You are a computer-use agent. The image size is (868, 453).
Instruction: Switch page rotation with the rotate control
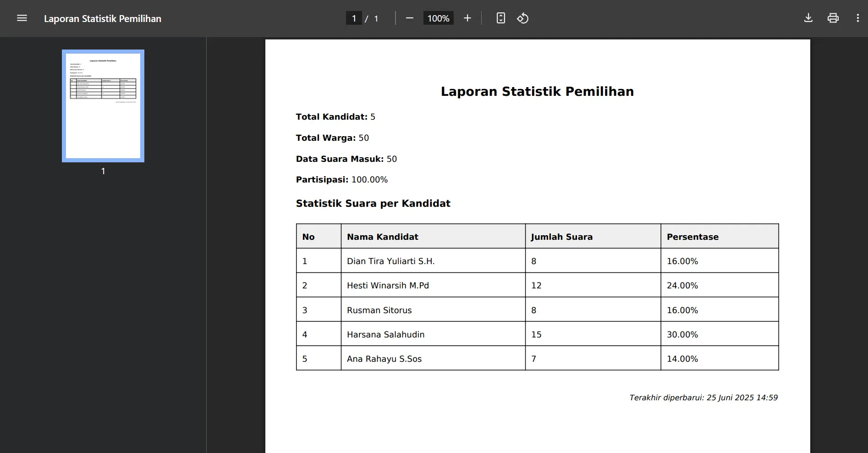(x=522, y=18)
